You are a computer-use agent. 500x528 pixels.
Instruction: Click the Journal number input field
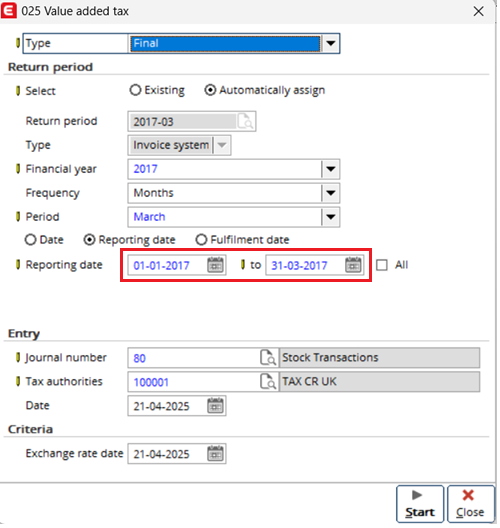coord(194,358)
